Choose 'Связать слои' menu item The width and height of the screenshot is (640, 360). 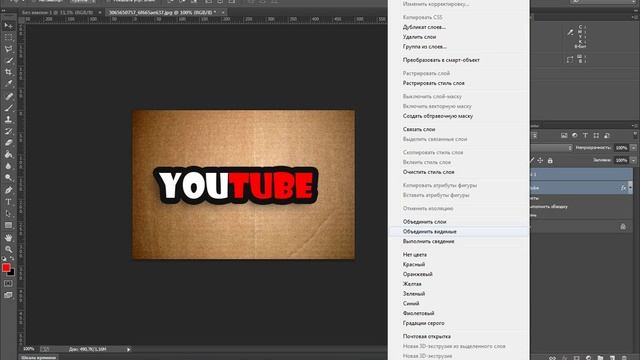tap(419, 129)
